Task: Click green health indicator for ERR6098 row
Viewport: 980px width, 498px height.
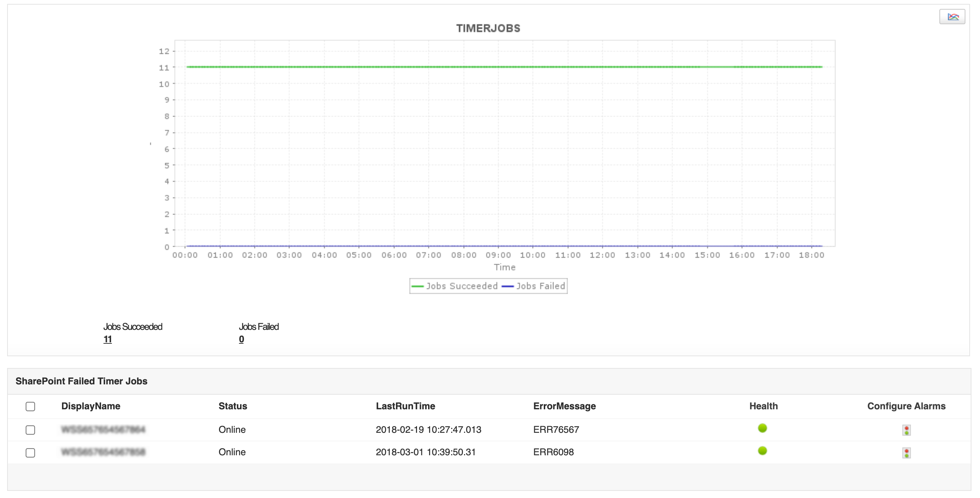Action: click(x=762, y=451)
